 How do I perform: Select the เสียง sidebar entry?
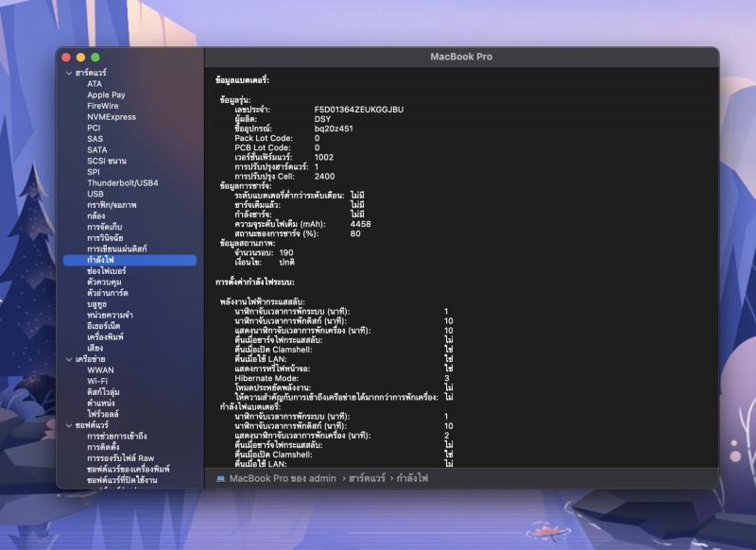tap(95, 348)
